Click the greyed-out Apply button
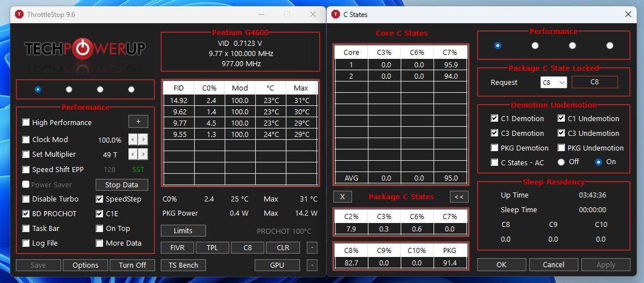Image resolution: width=644 pixels, height=283 pixels. tap(606, 264)
